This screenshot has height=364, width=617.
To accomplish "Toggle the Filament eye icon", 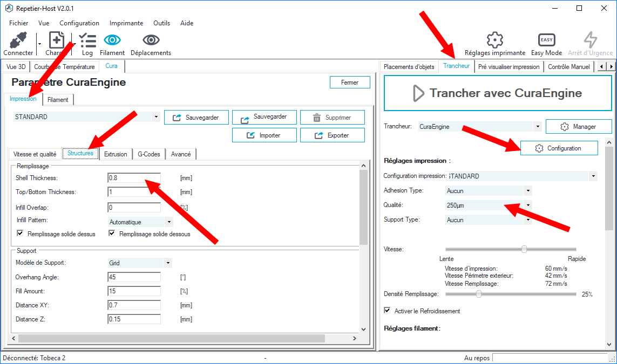I will click(112, 41).
